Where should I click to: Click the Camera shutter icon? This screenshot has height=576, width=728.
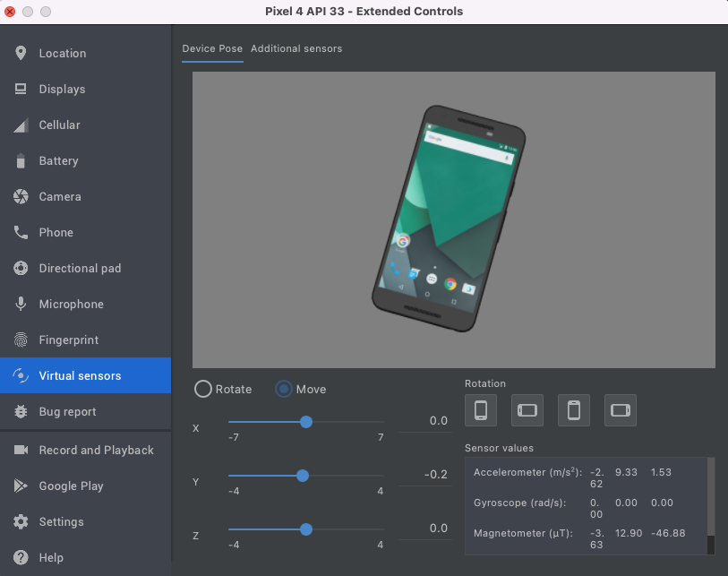click(x=21, y=196)
